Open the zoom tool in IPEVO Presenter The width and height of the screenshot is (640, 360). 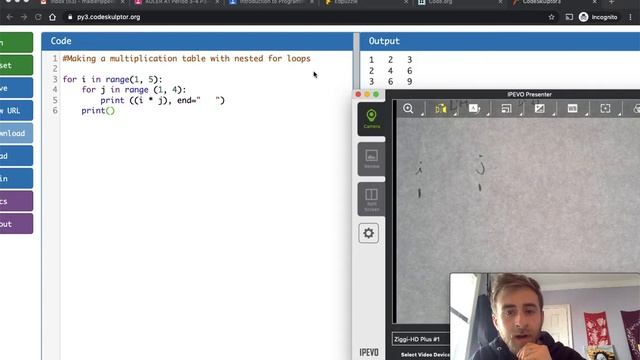pos(408,109)
